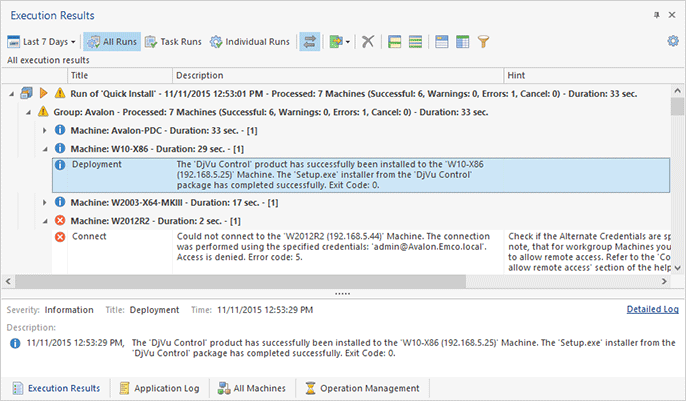The width and height of the screenshot is (686, 401).
Task: Click the horizontal scrollbar right arrow
Action: click(x=664, y=281)
